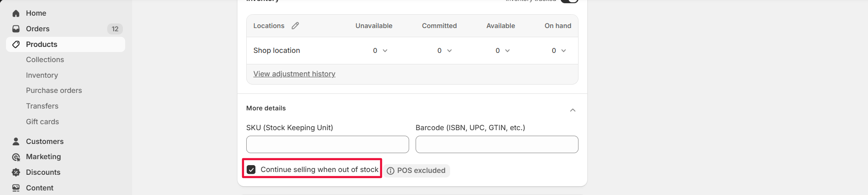
Task: Open View adjustment history link
Action: [294, 74]
